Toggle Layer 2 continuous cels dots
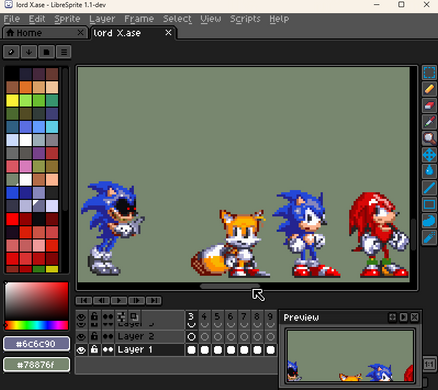Viewport: 438px width, 390px height. point(108,337)
